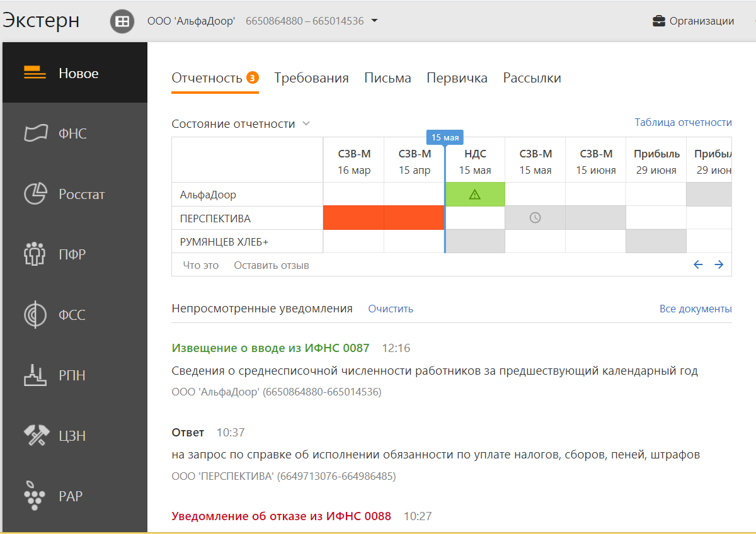The width and height of the screenshot is (756, 534).
Task: Select Новое in the sidebar
Action: tap(75, 73)
